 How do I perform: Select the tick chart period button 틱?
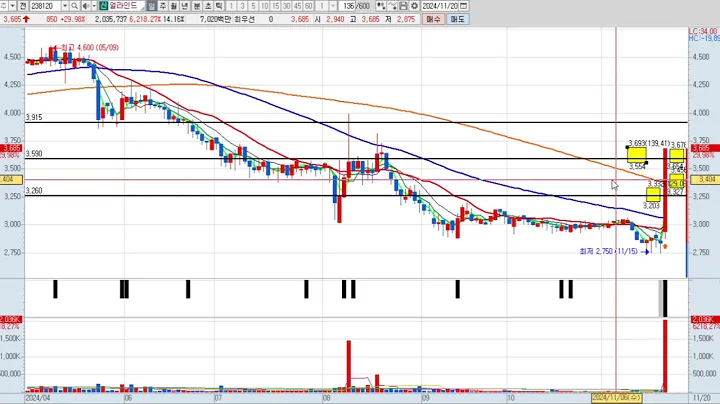[219, 6]
